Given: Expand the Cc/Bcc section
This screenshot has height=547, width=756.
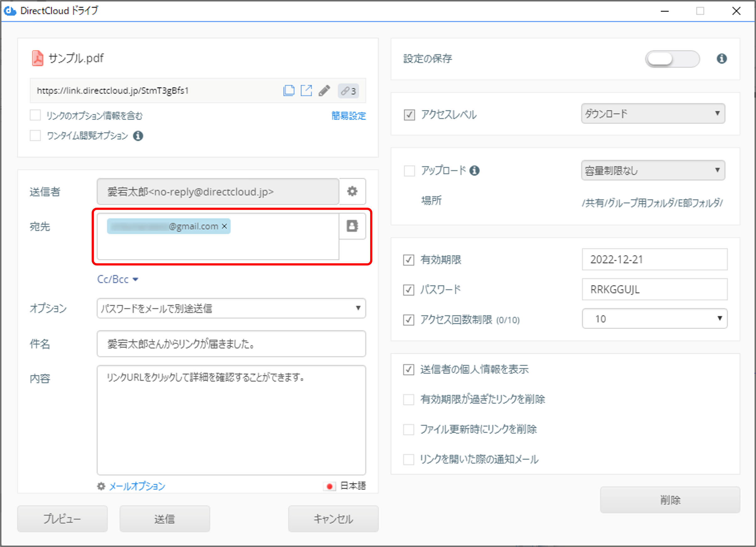Looking at the screenshot, I should pyautogui.click(x=117, y=279).
